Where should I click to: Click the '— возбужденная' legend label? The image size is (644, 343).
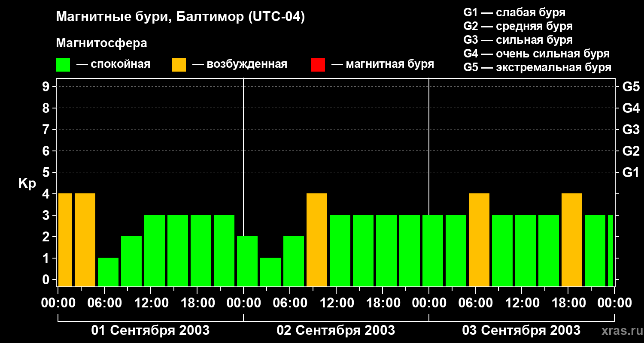(240, 64)
